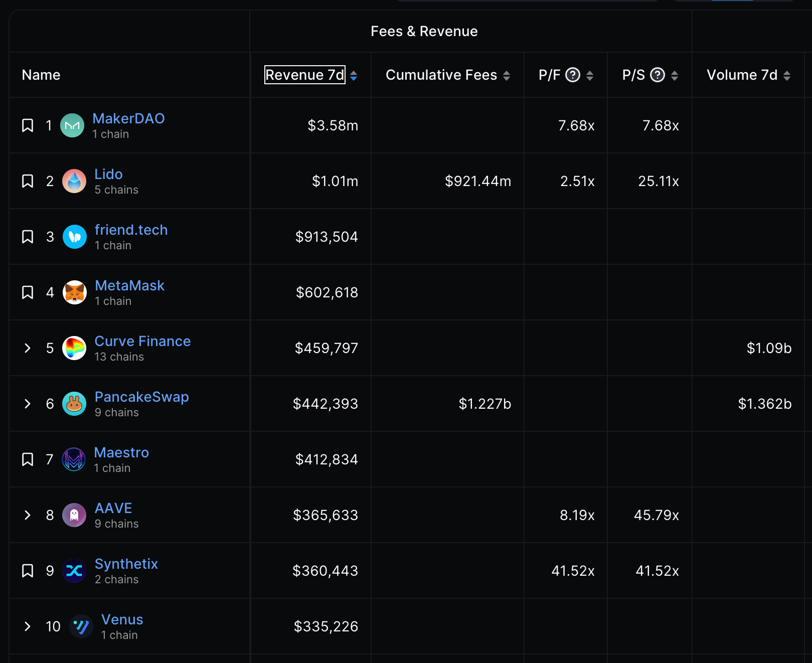This screenshot has width=812, height=663.
Task: Click AAVE revenue $365,633
Action: click(326, 515)
